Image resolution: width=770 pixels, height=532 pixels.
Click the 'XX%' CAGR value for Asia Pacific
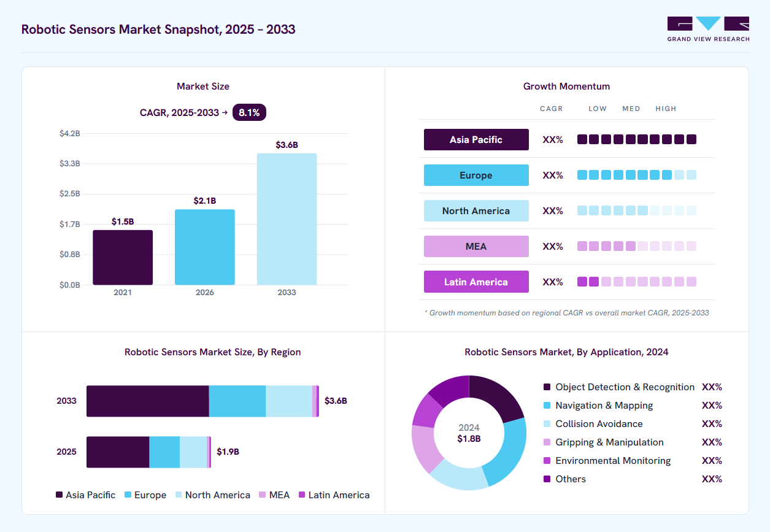coord(553,140)
